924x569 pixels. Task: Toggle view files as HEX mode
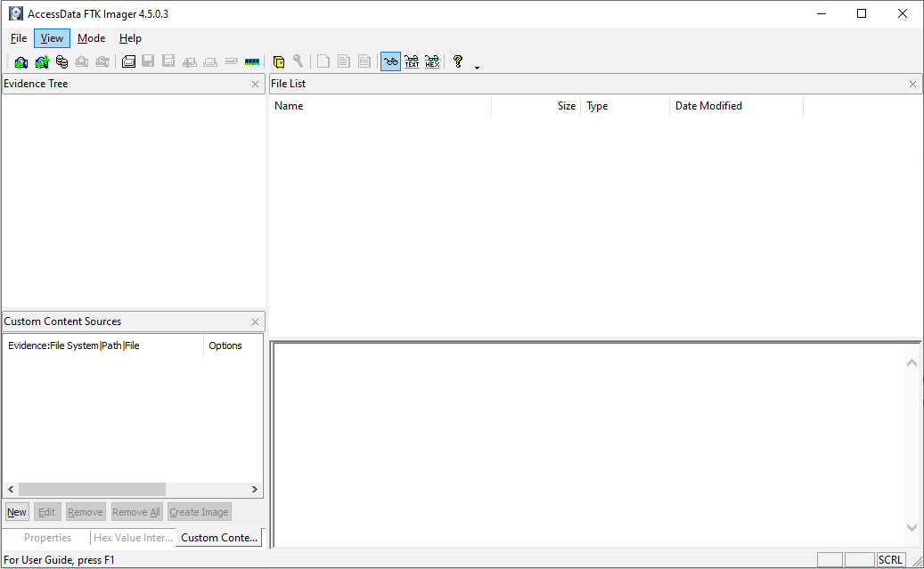tap(432, 61)
